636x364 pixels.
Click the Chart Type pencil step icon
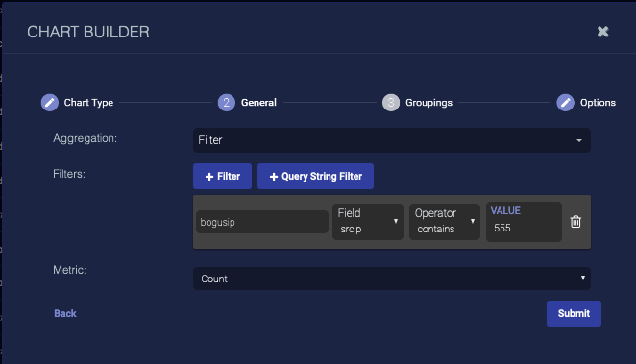pos(50,103)
